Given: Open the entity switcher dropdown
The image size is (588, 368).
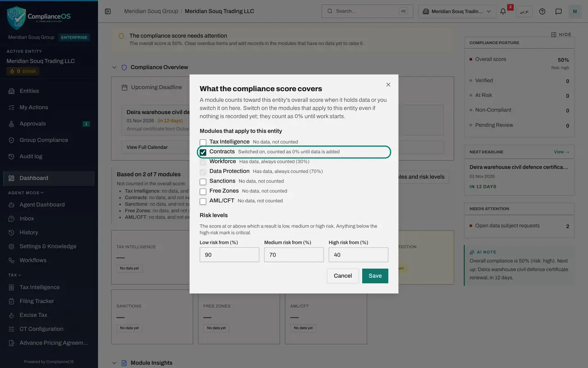Looking at the screenshot, I should [457, 11].
